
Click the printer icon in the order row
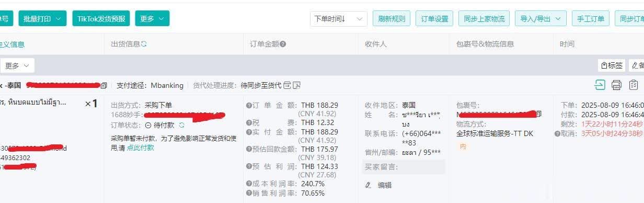[x=617, y=85]
